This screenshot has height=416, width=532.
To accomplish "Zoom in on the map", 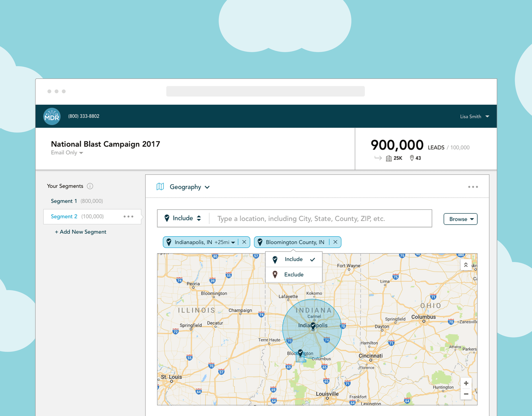I will tap(466, 383).
